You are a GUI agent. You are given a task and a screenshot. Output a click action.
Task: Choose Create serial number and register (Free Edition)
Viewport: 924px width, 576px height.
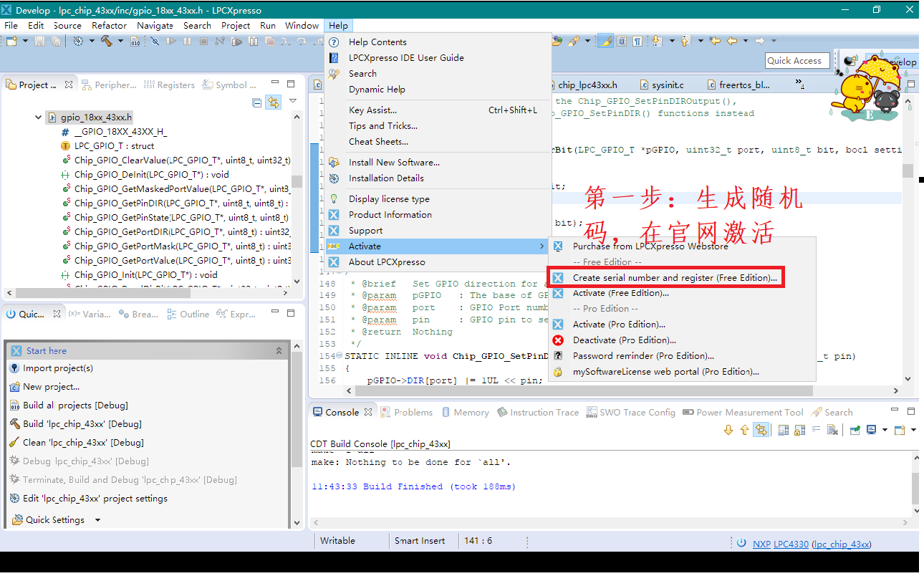[666, 277]
